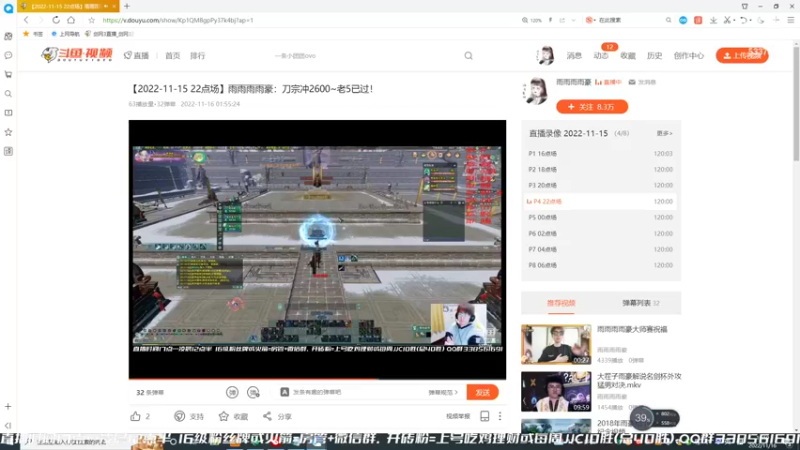Open the scissors screenshot tool
This screenshot has width=800, height=450.
coord(727,20)
